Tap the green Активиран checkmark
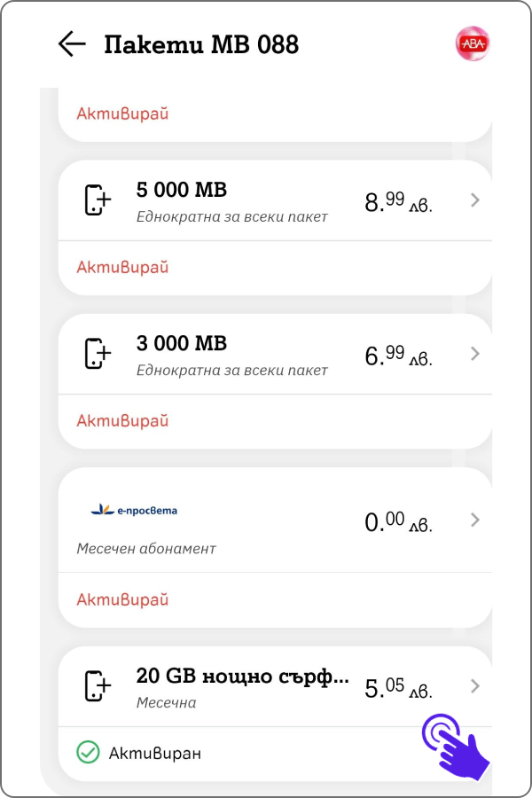Viewport: 532px width, 798px height. [88, 752]
